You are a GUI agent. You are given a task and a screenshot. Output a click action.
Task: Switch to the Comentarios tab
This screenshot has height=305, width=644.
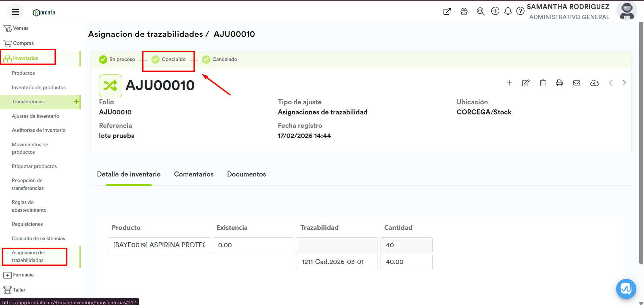point(194,174)
